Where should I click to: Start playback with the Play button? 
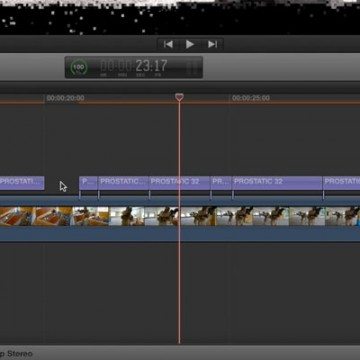[x=190, y=44]
